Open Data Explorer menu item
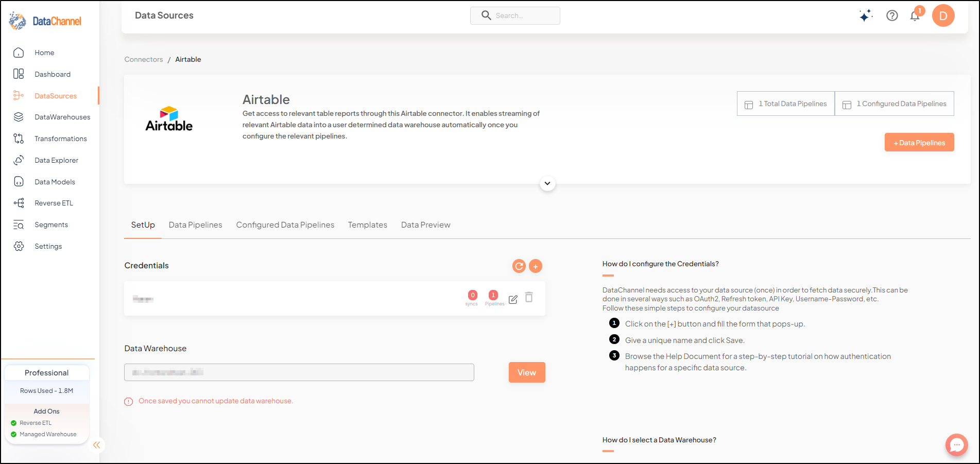This screenshot has height=464, width=980. click(57, 160)
